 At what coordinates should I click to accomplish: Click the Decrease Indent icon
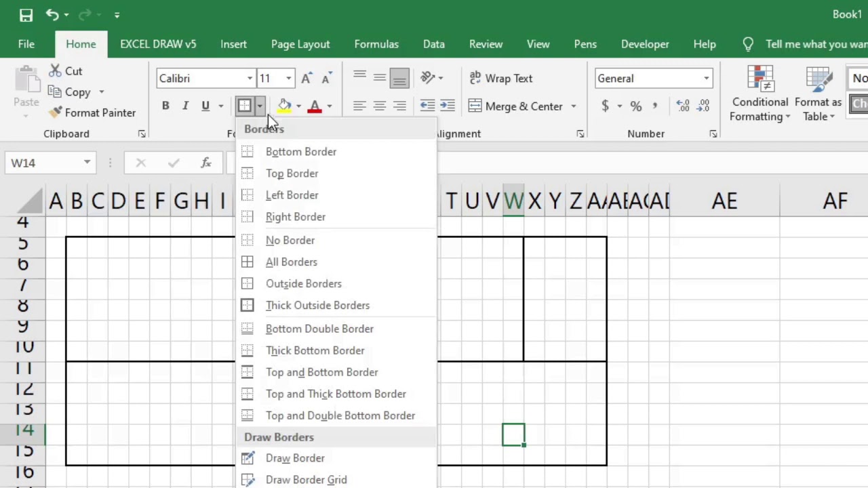coord(427,106)
